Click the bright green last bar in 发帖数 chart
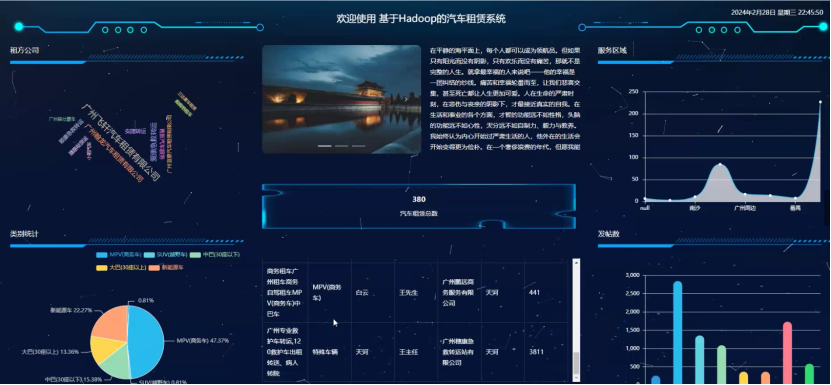 tap(809, 374)
